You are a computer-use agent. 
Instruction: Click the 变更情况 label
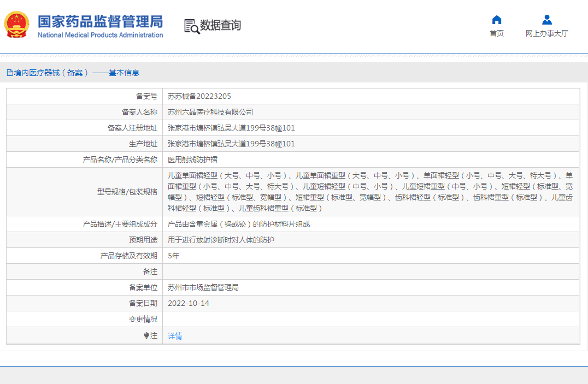143,319
